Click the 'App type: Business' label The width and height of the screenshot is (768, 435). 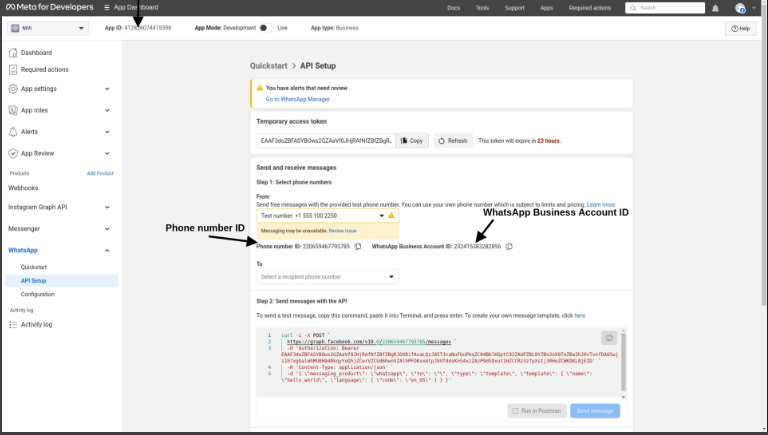tap(335, 28)
